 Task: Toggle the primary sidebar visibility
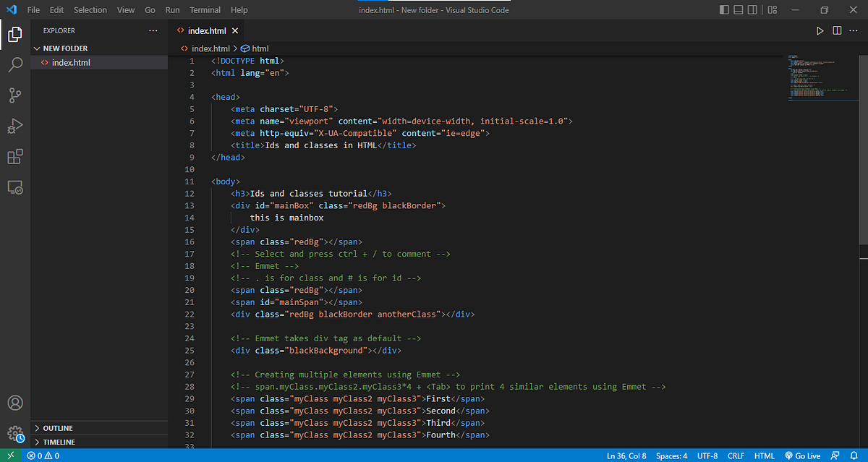[723, 9]
